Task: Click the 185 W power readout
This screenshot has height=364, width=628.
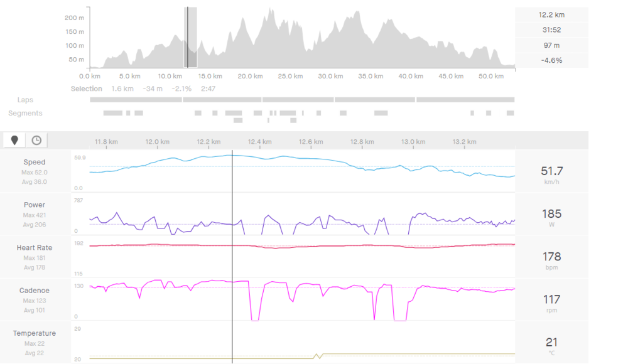Action: point(551,214)
